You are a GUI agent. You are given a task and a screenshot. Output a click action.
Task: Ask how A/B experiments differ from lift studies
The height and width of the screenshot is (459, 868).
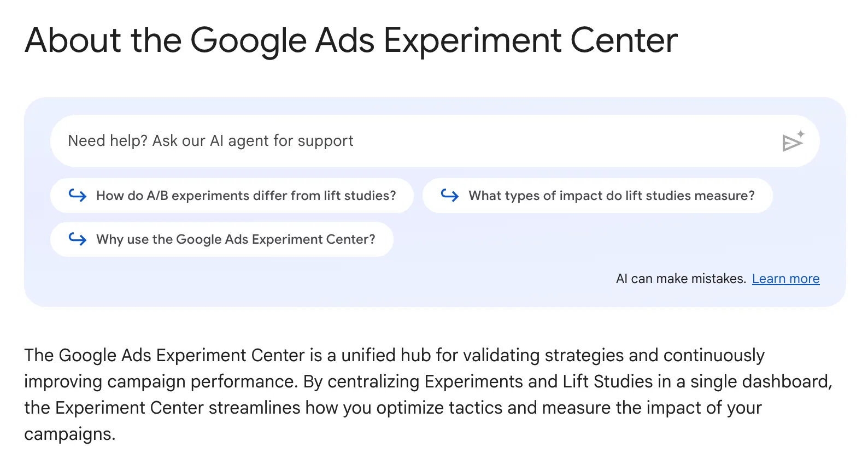click(232, 196)
